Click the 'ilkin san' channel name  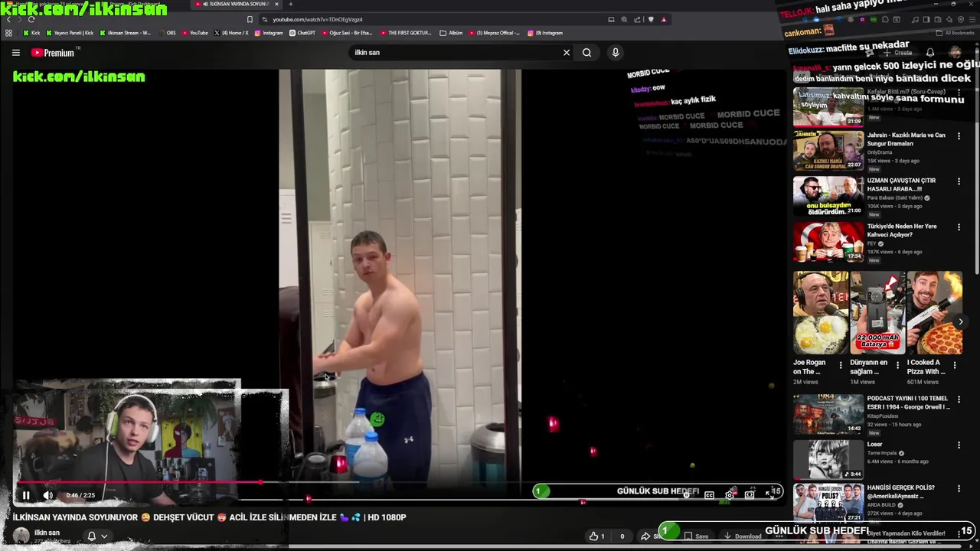(47, 533)
